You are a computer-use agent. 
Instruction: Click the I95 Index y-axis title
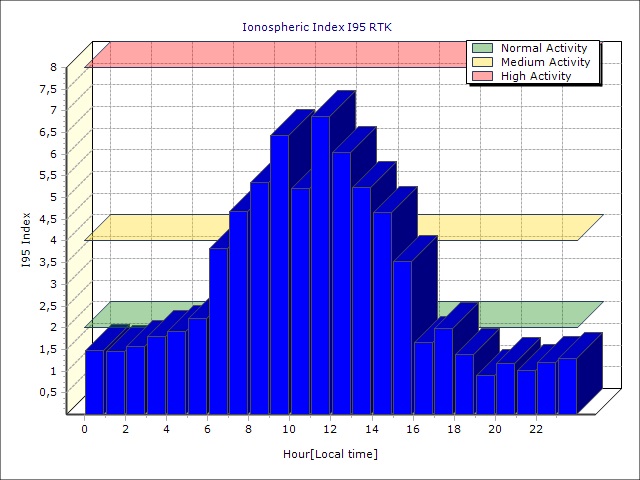(x=28, y=240)
